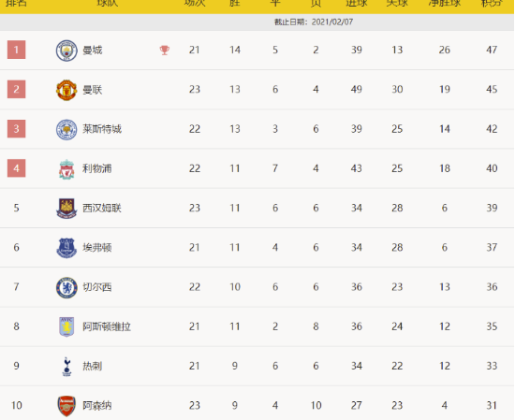Sort by the 净胜球 column header
Screen dimensions: 515x420
click(445, 4)
